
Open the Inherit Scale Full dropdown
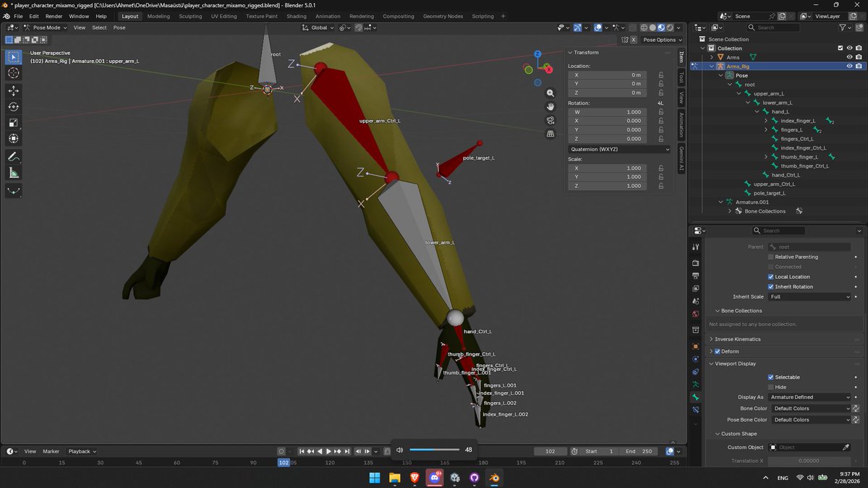click(x=810, y=296)
